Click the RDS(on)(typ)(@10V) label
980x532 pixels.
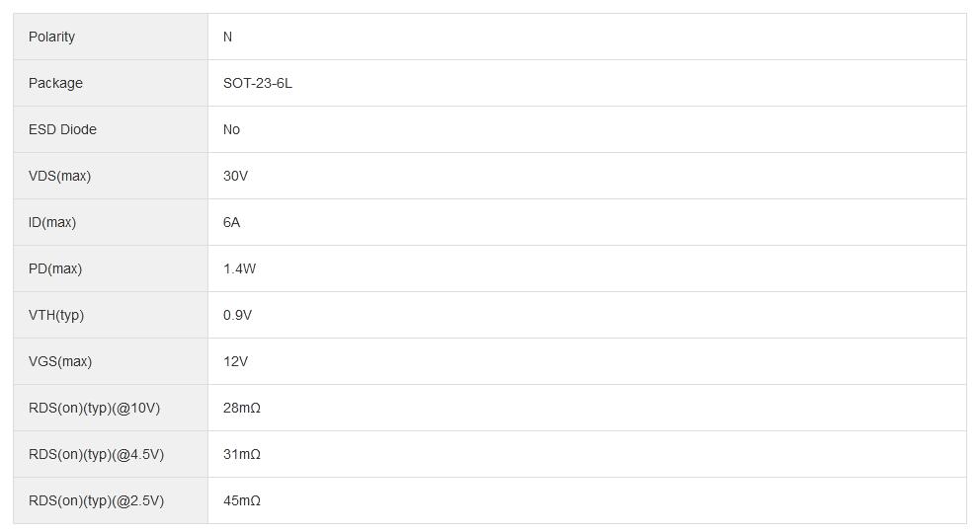(94, 408)
